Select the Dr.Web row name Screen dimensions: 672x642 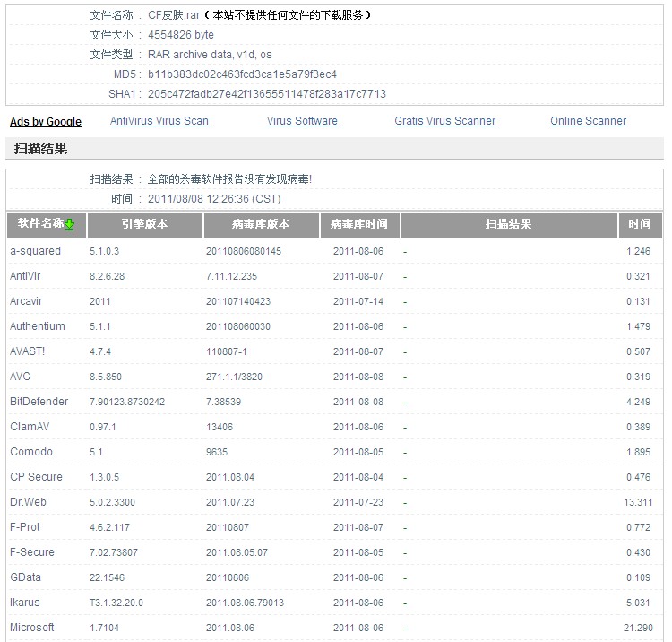click(x=28, y=502)
